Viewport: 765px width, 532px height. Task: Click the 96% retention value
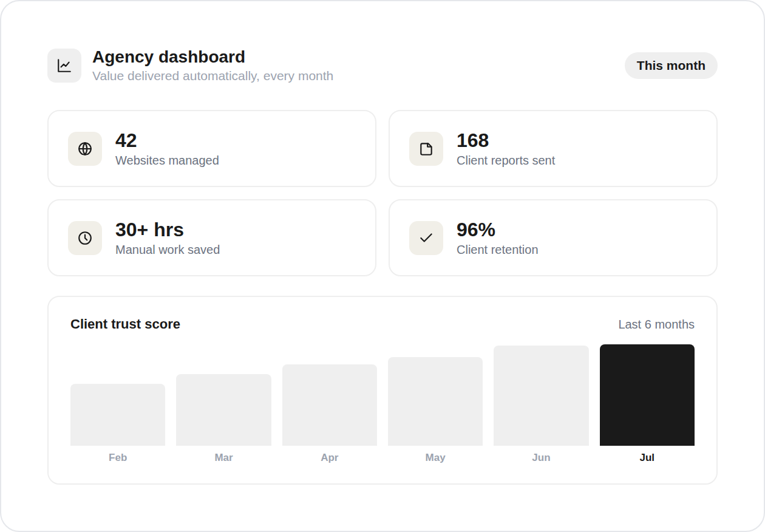coord(476,230)
